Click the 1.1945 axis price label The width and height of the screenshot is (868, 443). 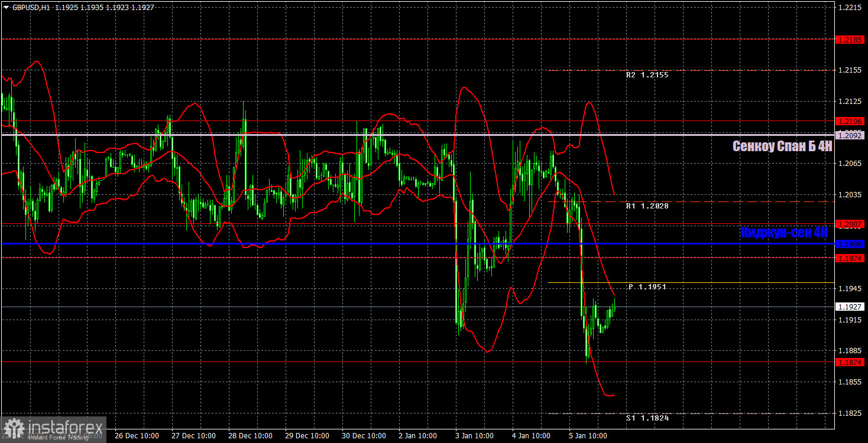[850, 288]
